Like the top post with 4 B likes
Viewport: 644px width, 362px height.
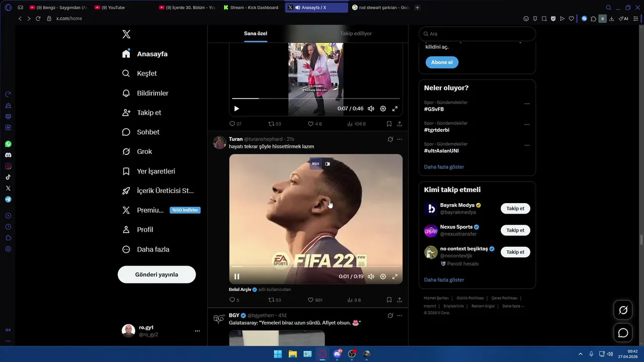coord(310,124)
